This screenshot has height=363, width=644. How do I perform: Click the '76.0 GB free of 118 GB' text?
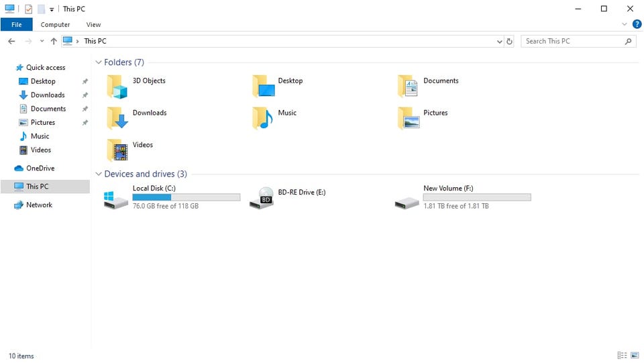[166, 206]
